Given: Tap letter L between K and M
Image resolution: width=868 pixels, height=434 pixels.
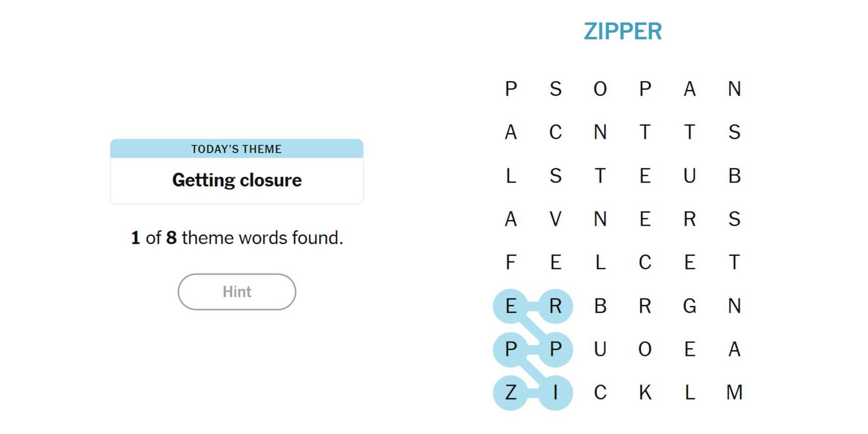Looking at the screenshot, I should click(690, 392).
